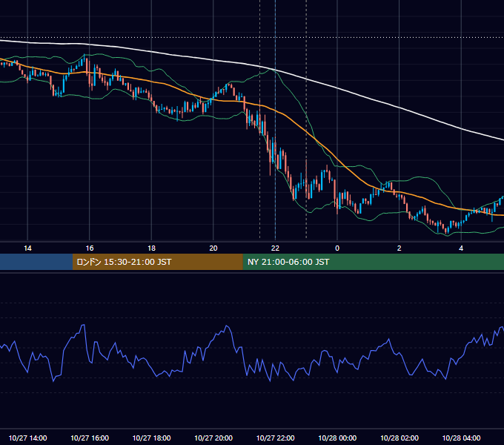Click the 10/27 16:00 time label

(90, 438)
